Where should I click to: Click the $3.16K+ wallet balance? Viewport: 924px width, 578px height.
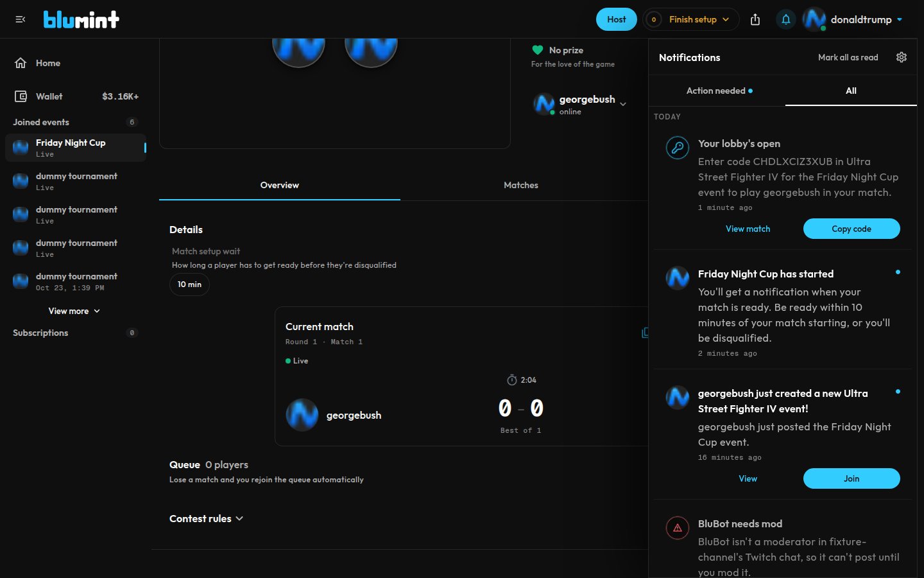pyautogui.click(x=121, y=96)
